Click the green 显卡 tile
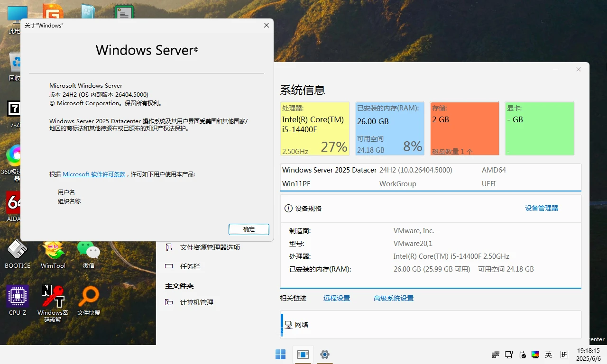This screenshot has height=364, width=607. [x=540, y=128]
